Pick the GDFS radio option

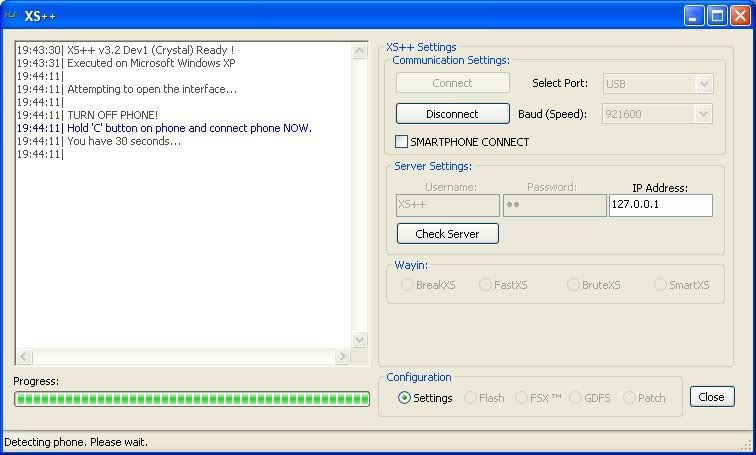click(576, 398)
